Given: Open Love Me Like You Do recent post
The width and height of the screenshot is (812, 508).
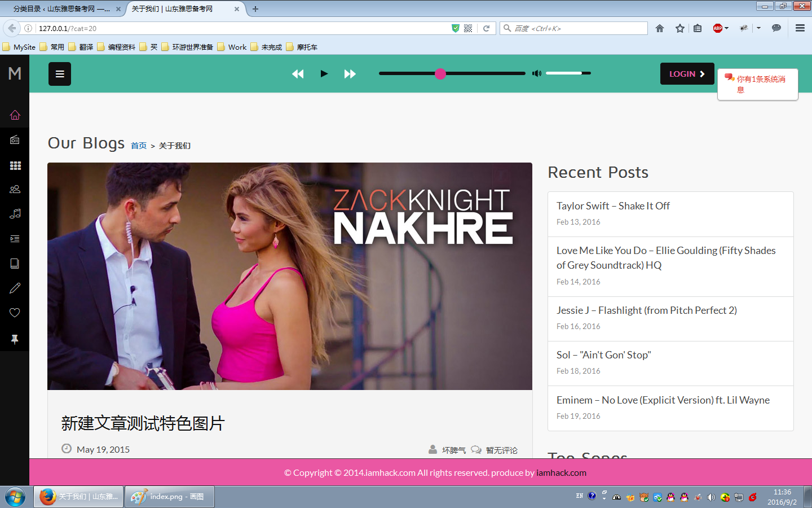Looking at the screenshot, I should pos(666,257).
